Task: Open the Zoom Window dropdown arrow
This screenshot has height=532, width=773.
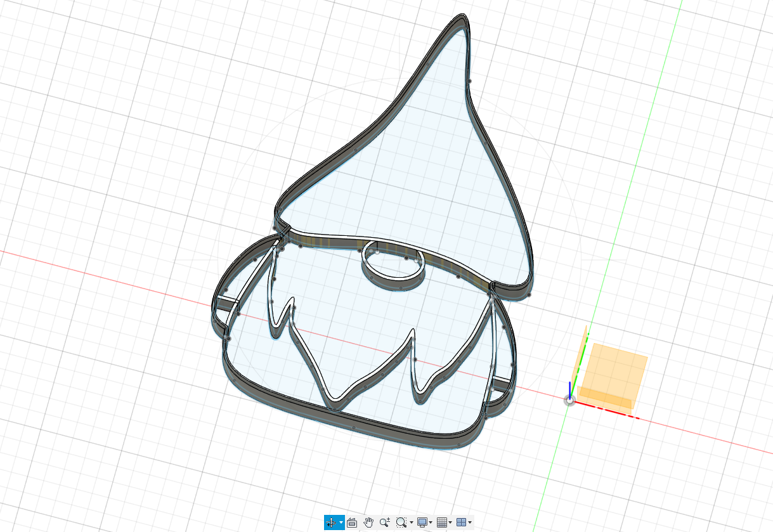Action: [x=411, y=522]
